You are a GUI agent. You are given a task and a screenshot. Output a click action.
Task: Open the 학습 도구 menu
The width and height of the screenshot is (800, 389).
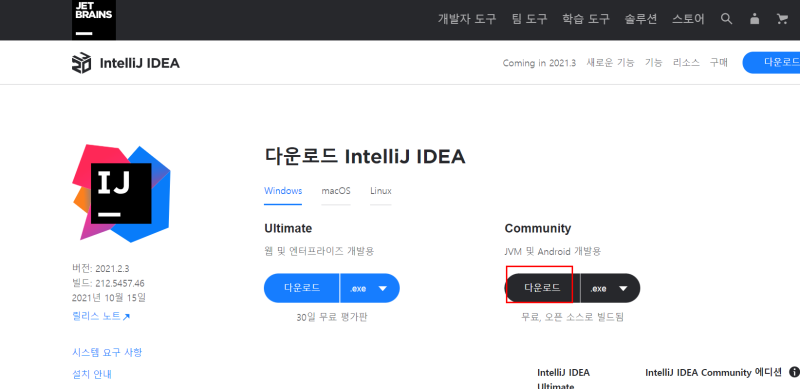point(586,19)
